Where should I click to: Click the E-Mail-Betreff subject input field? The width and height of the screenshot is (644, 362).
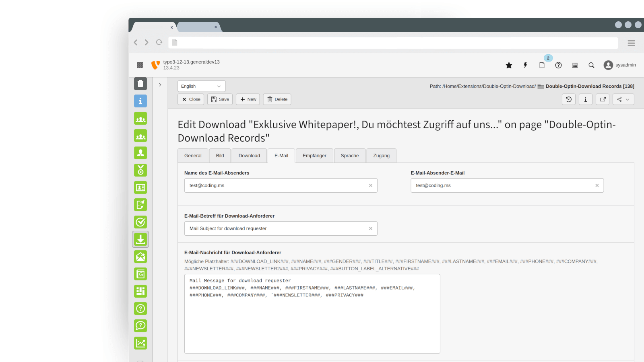pos(278,228)
